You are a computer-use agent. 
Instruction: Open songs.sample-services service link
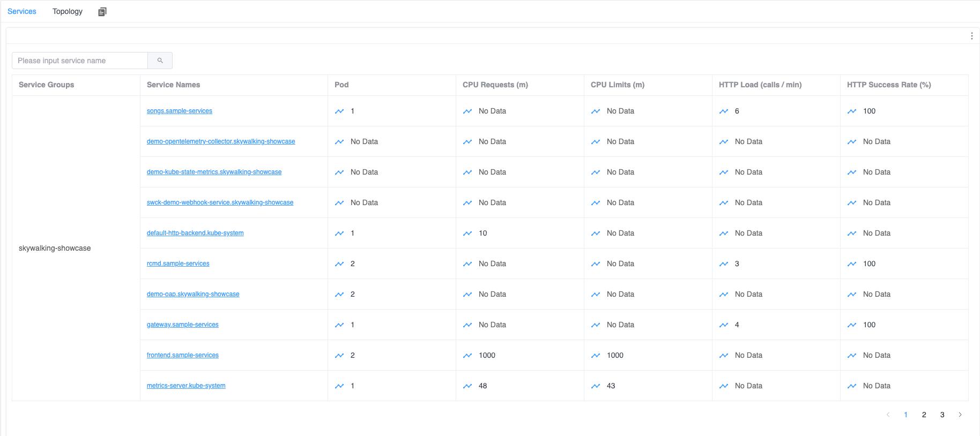coord(180,111)
